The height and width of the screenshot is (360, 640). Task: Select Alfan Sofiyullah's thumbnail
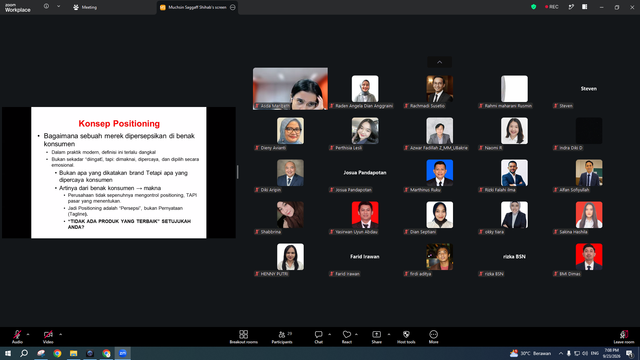pos(589,173)
